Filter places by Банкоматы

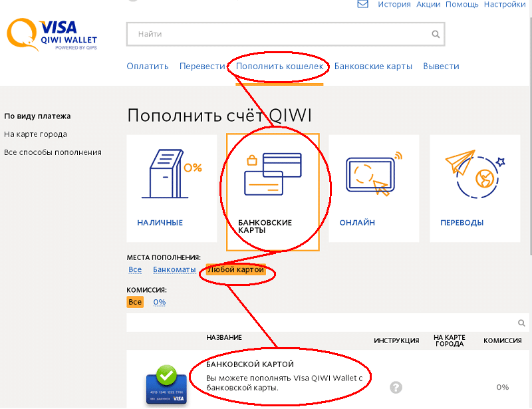[174, 269]
